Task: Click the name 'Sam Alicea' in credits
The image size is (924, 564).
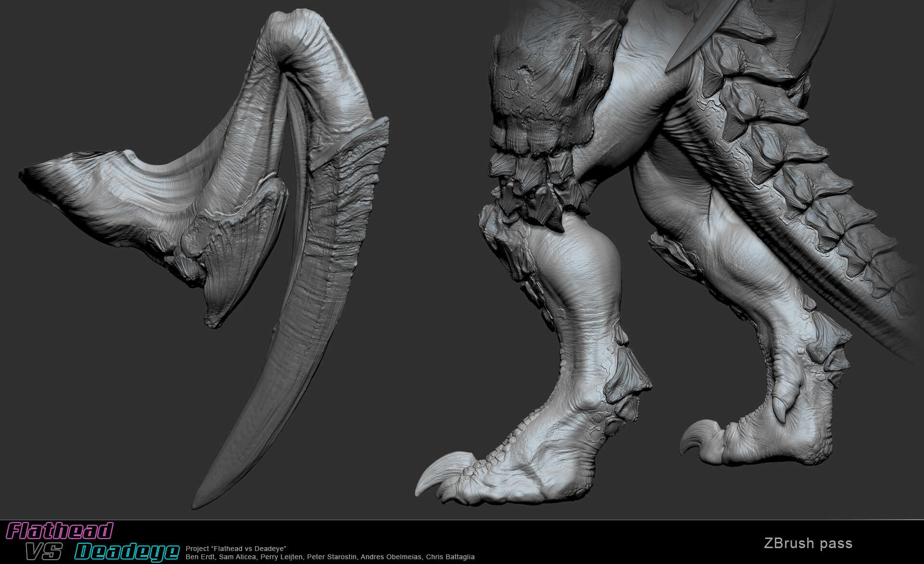Action: [x=237, y=557]
